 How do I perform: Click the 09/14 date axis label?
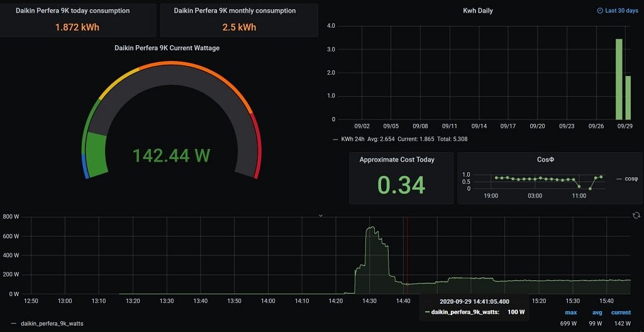pos(479,127)
